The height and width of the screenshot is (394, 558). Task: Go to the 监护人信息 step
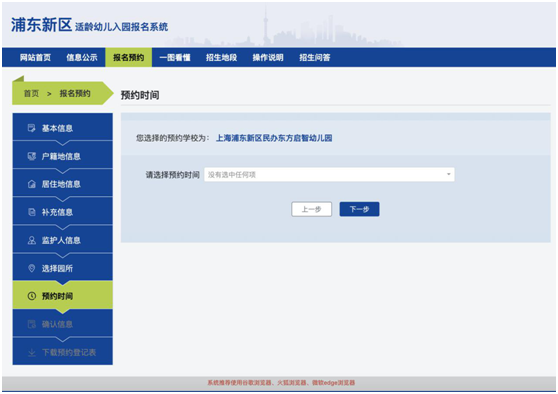[x=63, y=239]
